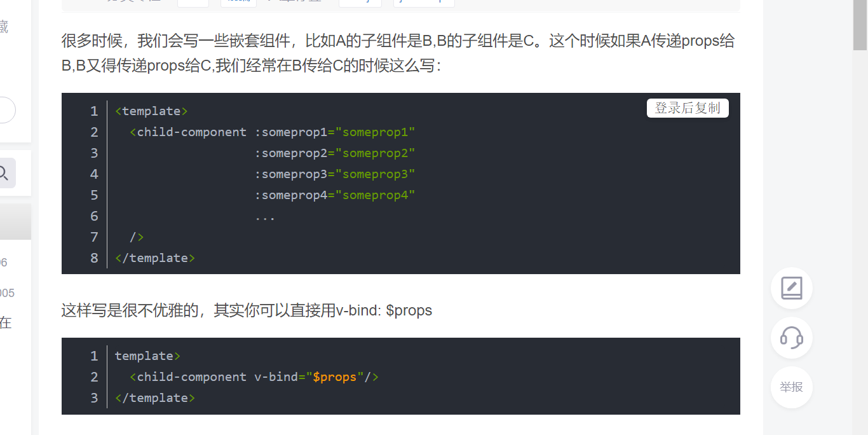Select the rounded avatar circle in the left sidebar
Viewport: 868px width, 435px height.
point(5,109)
